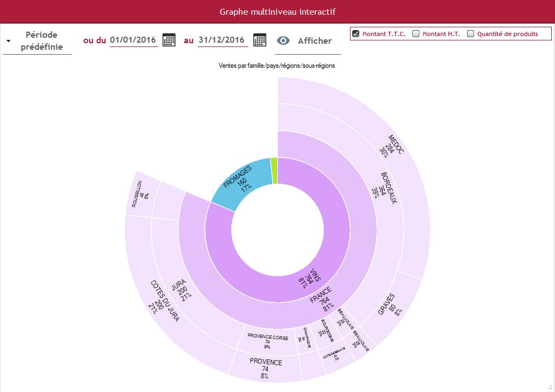Viewport: 555px width, 392px height.
Task: Check the Montant H.T. option
Action: [416, 33]
